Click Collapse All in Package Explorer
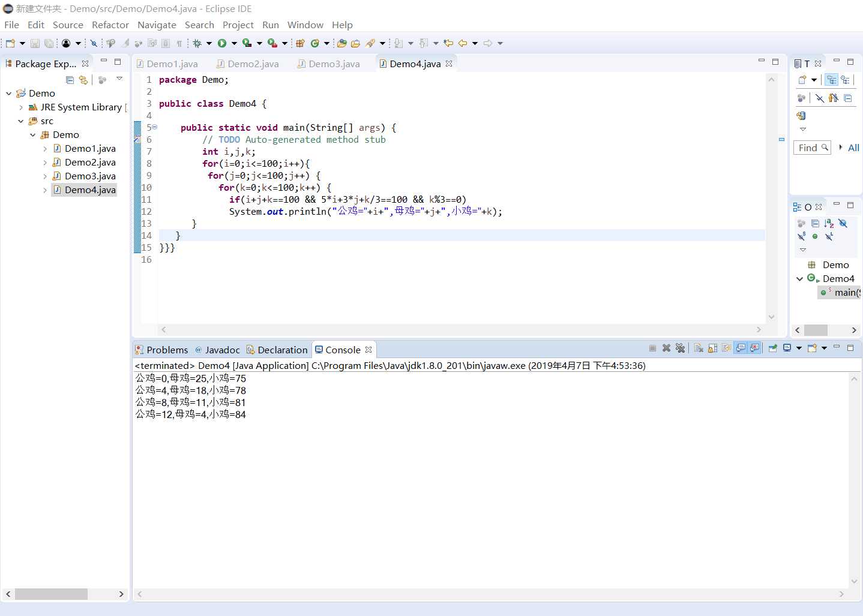The width and height of the screenshot is (863, 616). click(70, 80)
